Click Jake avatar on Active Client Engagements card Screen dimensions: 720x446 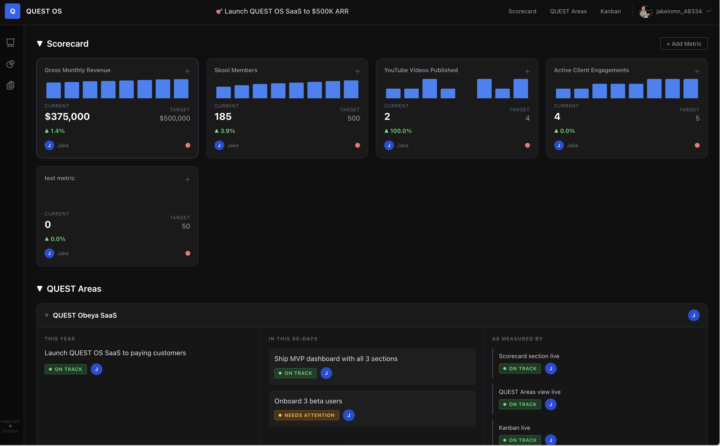pyautogui.click(x=559, y=145)
